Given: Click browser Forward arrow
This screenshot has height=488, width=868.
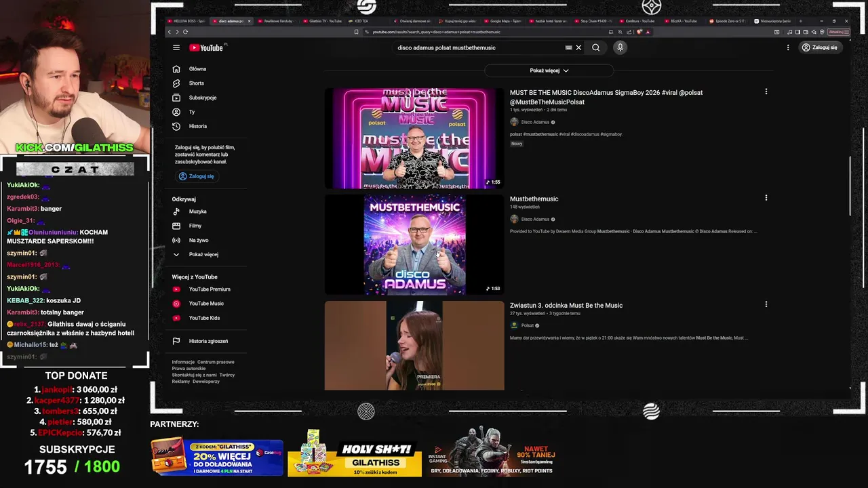Looking at the screenshot, I should [x=177, y=32].
